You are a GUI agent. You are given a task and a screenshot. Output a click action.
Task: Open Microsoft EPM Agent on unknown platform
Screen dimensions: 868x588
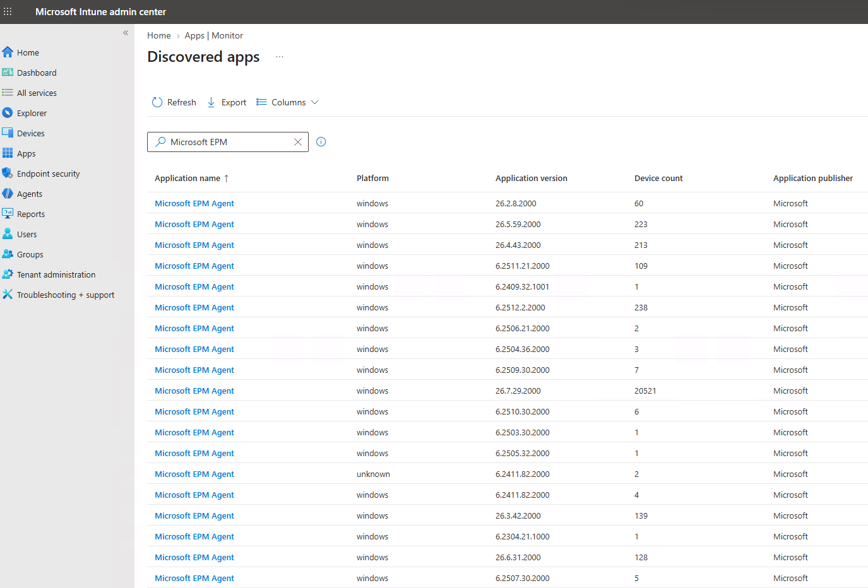click(194, 474)
